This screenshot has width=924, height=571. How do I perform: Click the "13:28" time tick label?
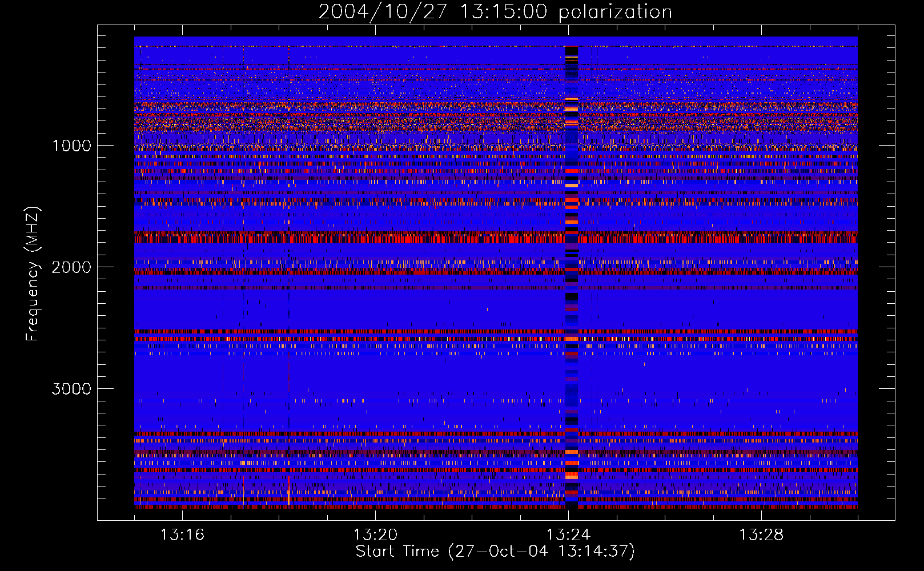(x=761, y=534)
